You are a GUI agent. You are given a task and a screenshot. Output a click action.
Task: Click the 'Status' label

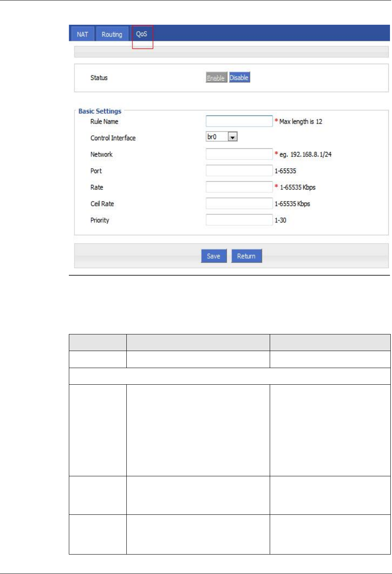(x=99, y=78)
